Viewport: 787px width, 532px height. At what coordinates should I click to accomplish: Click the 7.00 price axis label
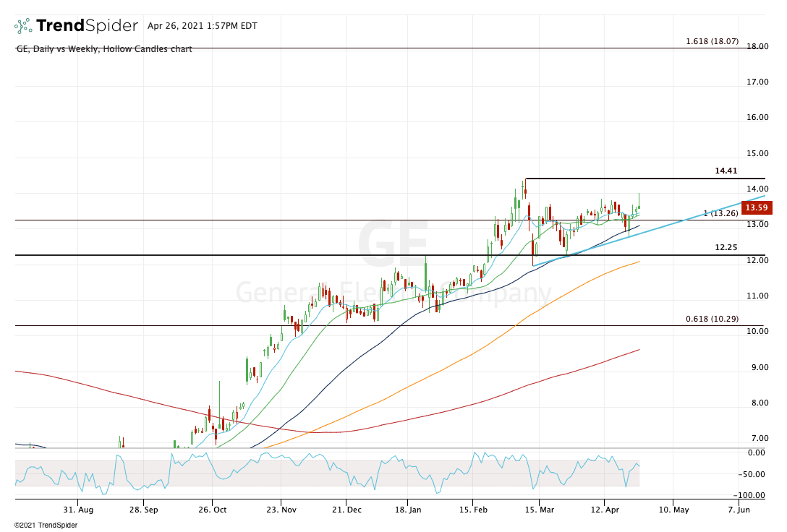click(x=760, y=438)
